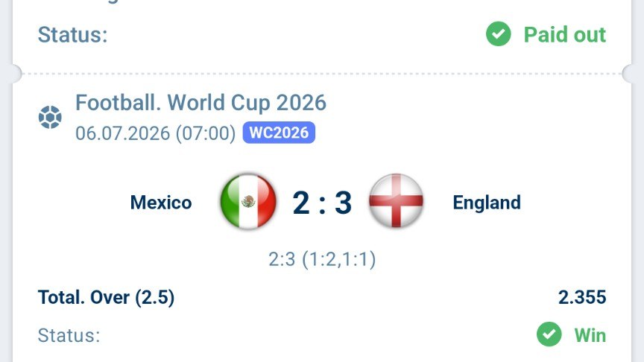Click the Mexico team name
Viewport: 644px width, 362px height.
click(x=161, y=203)
